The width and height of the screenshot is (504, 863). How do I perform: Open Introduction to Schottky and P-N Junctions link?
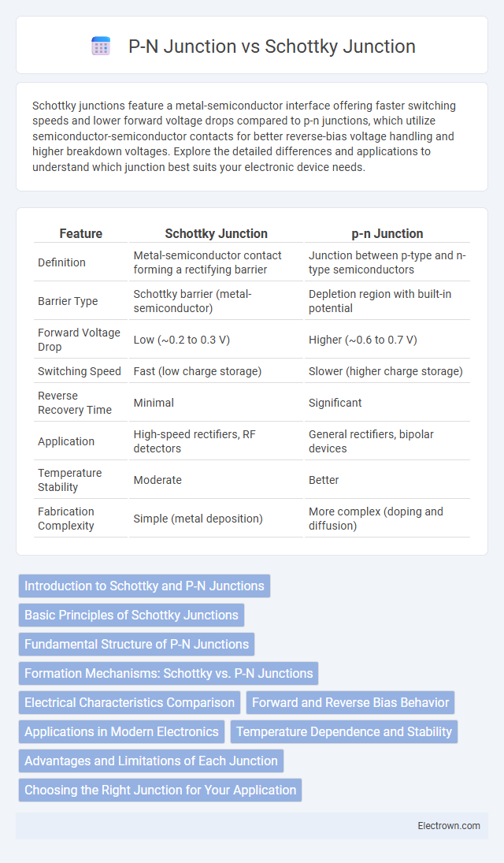144,586
